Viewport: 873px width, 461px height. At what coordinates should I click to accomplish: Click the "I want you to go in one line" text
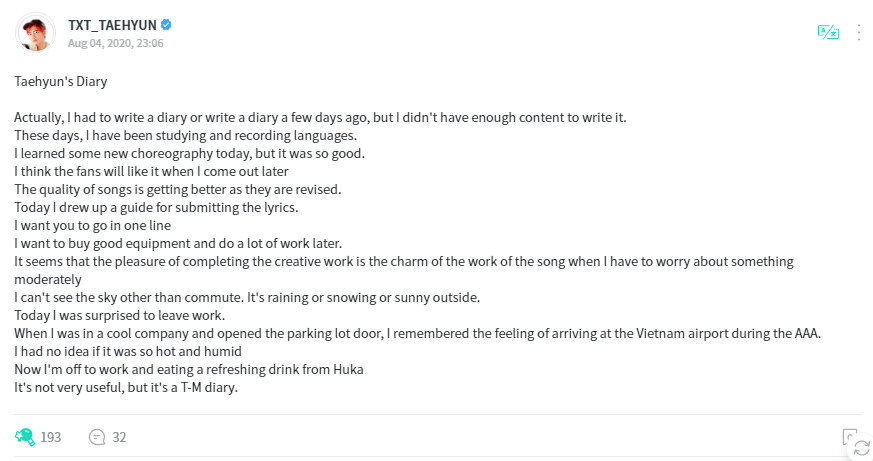pyautogui.click(x=92, y=225)
